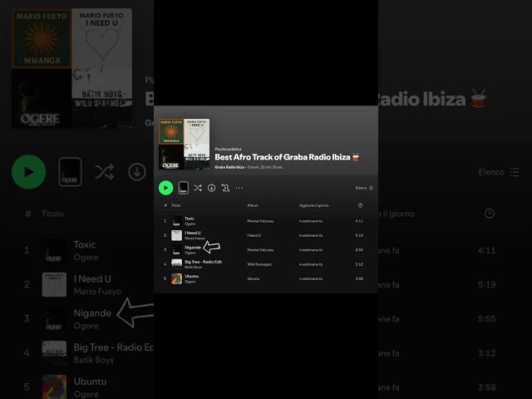Click the I Need U cover thumbnail in center list
Image resolution: width=532 pixels, height=399 pixels.
(176, 235)
